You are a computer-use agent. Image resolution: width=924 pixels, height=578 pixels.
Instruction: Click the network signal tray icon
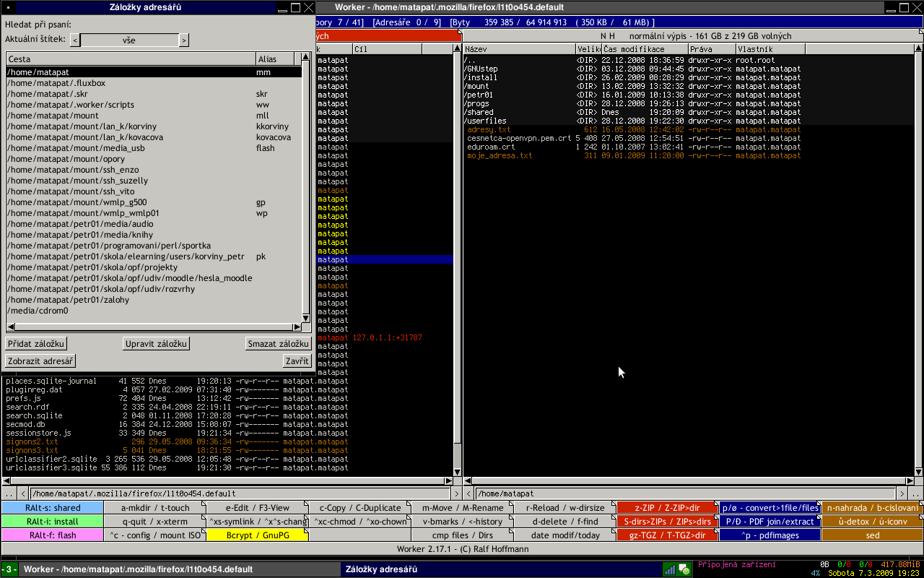[669, 569]
